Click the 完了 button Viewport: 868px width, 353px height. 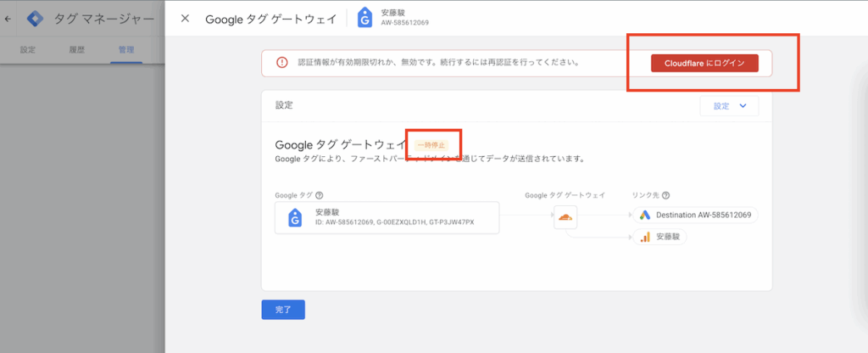[x=283, y=310]
